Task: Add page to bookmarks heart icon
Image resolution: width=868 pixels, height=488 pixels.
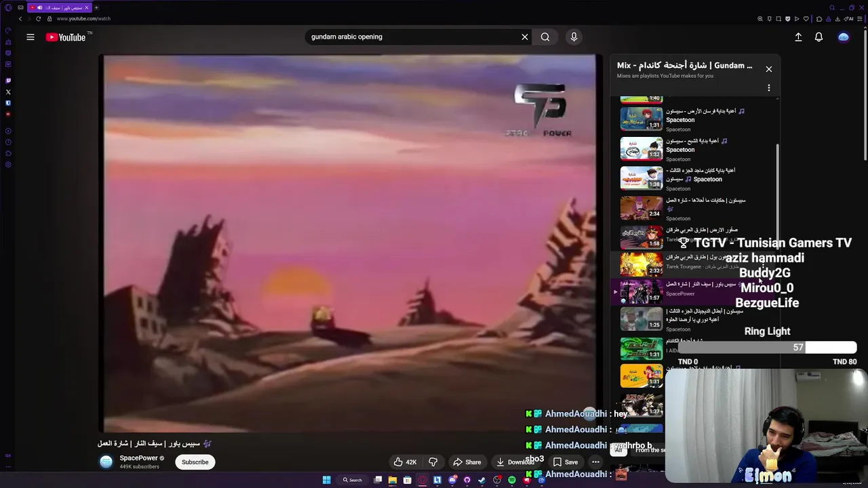Action: [x=806, y=19]
